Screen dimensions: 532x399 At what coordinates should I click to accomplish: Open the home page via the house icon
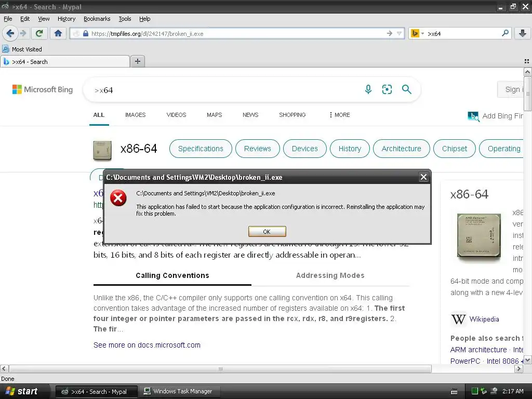click(x=58, y=33)
